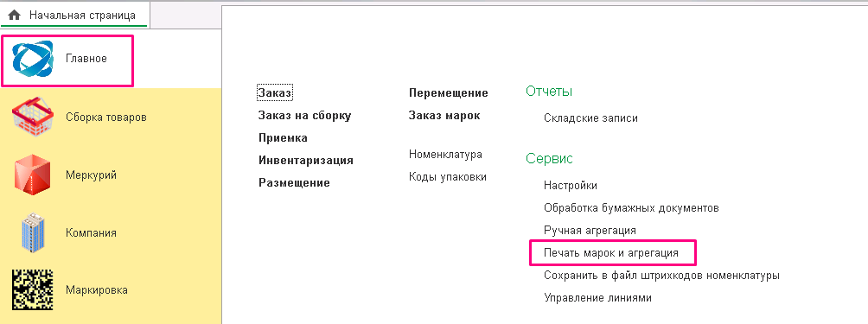The height and width of the screenshot is (324, 868).
Task: Open the Сборка товаров section
Action: click(106, 118)
